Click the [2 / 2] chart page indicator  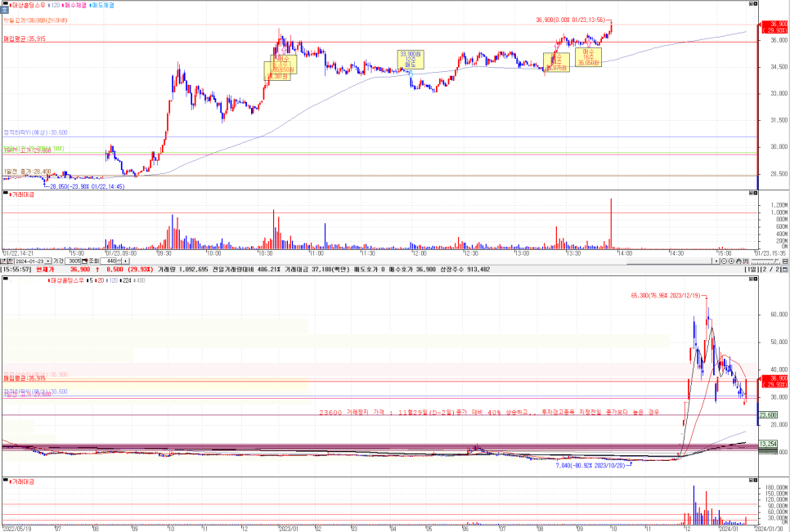(x=769, y=269)
